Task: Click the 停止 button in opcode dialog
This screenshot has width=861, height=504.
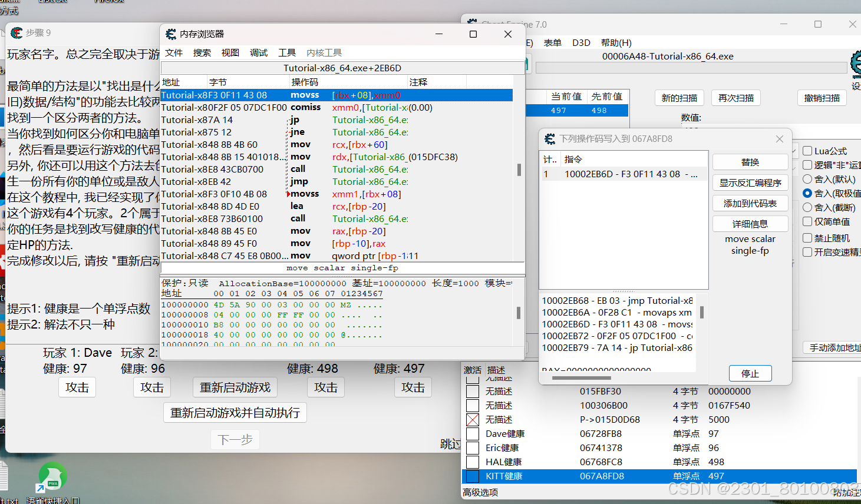Action: coord(750,373)
